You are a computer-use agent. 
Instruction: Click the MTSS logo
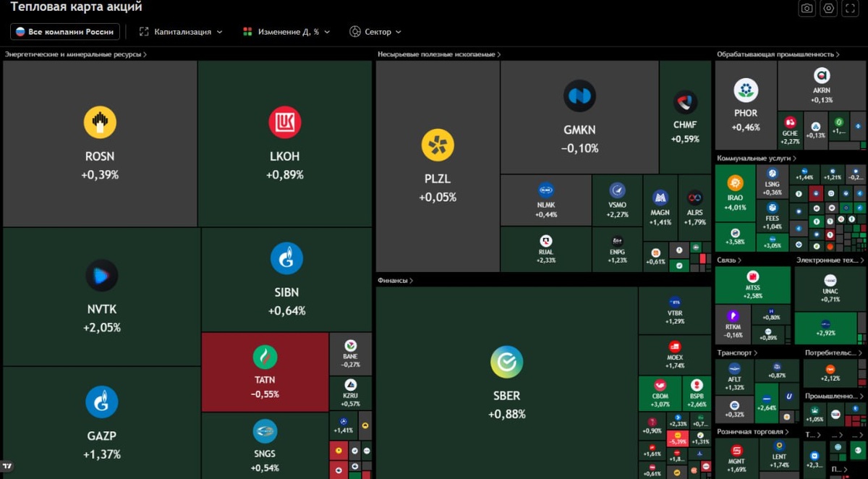[x=752, y=277]
